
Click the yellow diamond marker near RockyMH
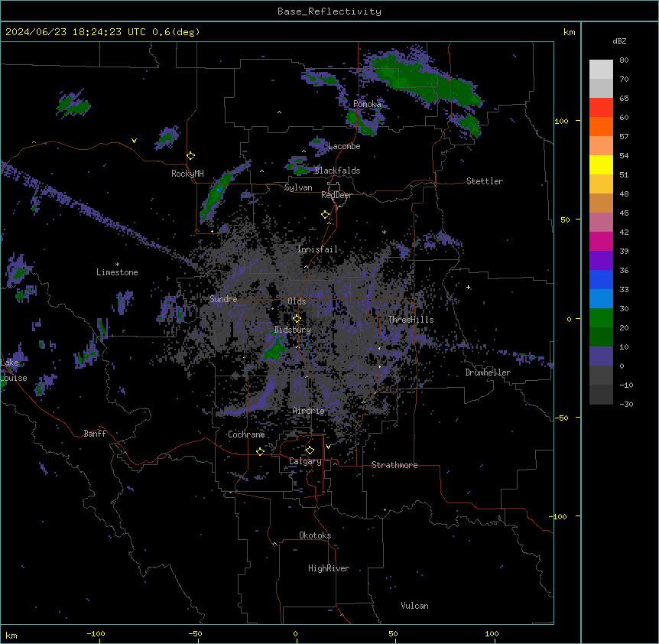click(x=191, y=156)
